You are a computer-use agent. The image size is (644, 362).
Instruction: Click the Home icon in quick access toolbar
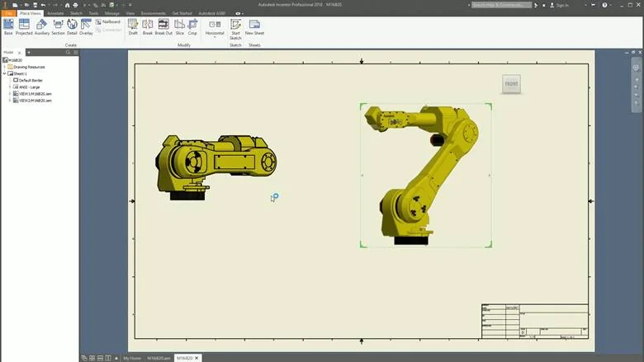coord(67,5)
